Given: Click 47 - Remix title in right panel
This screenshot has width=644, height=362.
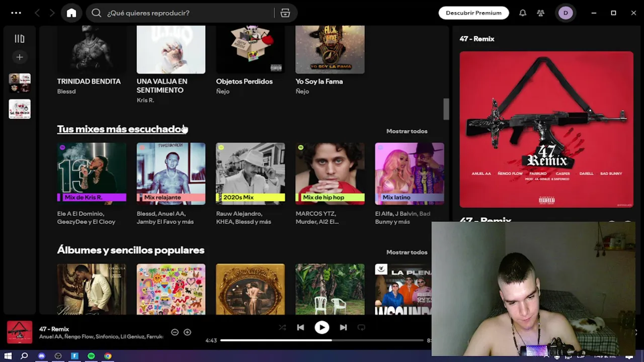Looking at the screenshot, I should [x=477, y=39].
